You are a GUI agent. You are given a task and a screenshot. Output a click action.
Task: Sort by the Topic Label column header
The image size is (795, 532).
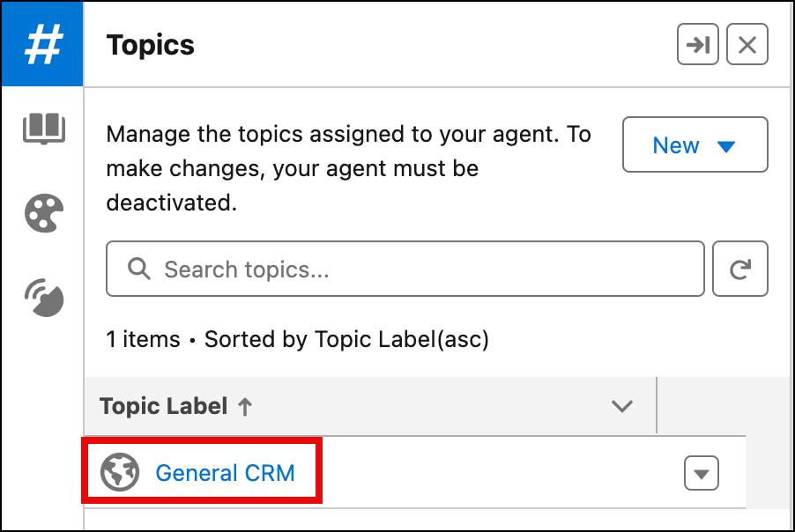[x=164, y=406]
